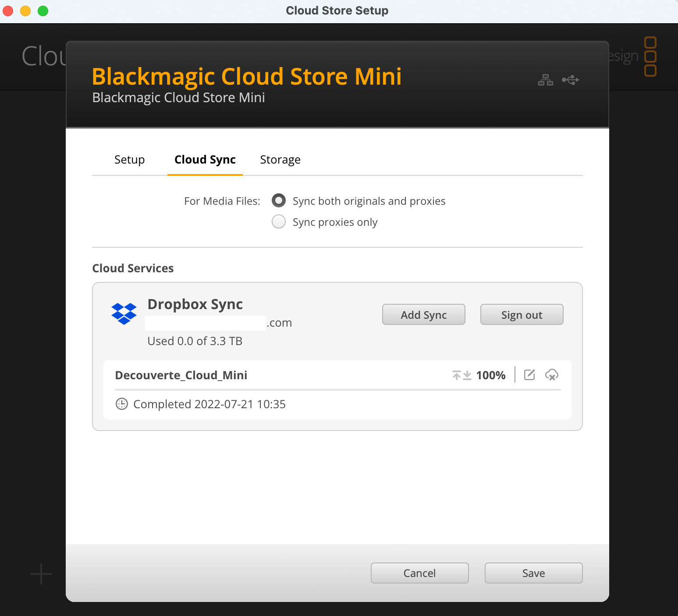
Task: Remove the Decouverte_Cloud_Mini cloud sync
Action: [551, 375]
